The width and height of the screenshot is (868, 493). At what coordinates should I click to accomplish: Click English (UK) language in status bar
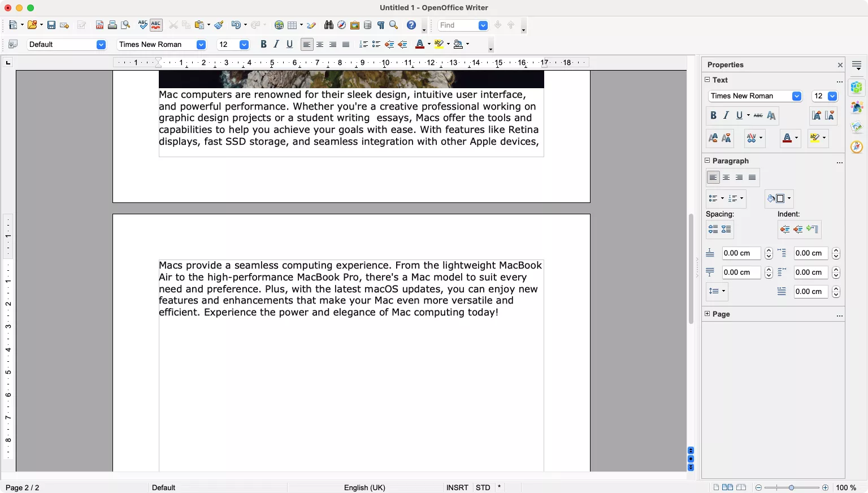[364, 487]
